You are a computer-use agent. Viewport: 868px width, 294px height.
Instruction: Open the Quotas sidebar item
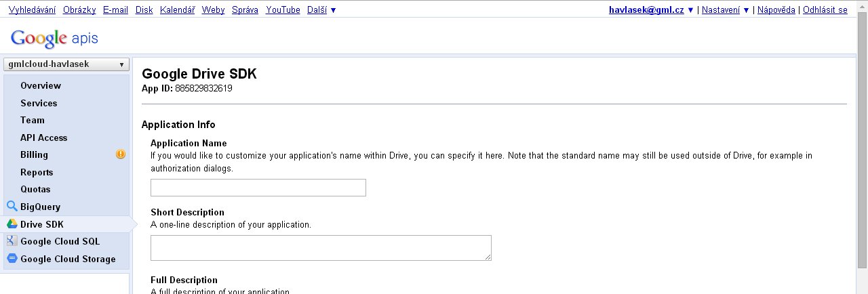[x=35, y=189]
